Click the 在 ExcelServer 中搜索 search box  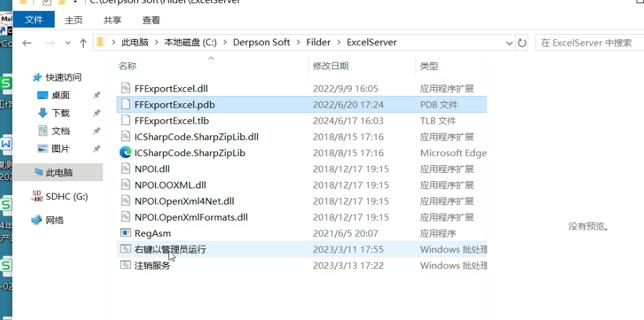click(587, 43)
